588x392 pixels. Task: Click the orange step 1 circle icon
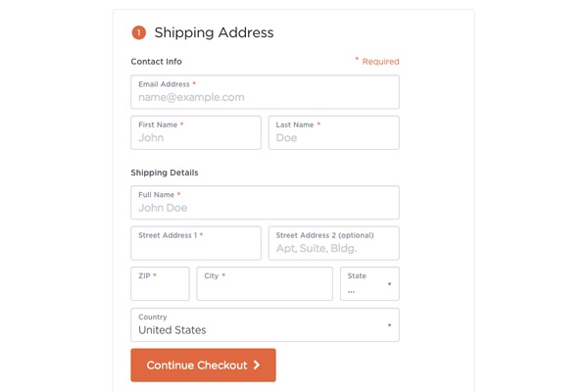[x=138, y=32]
